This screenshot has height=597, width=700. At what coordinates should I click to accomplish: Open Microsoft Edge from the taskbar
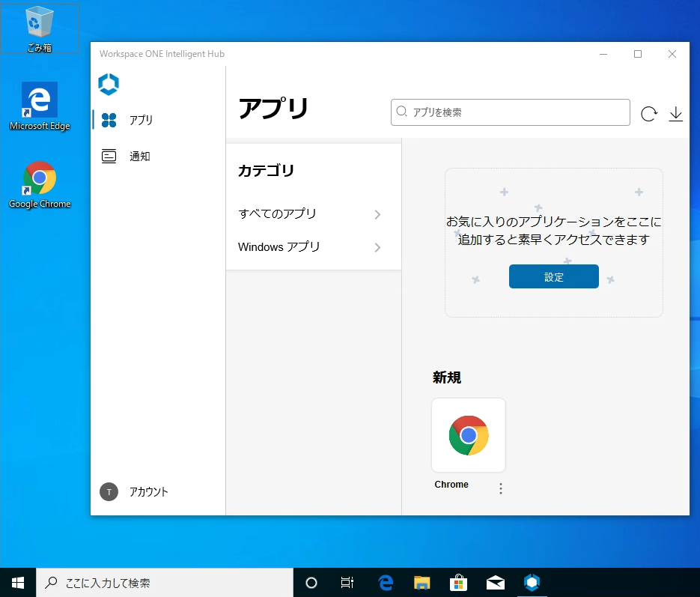click(x=385, y=582)
